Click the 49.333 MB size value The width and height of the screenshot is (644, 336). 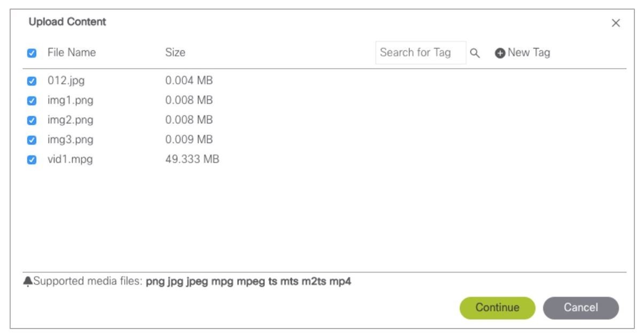192,159
